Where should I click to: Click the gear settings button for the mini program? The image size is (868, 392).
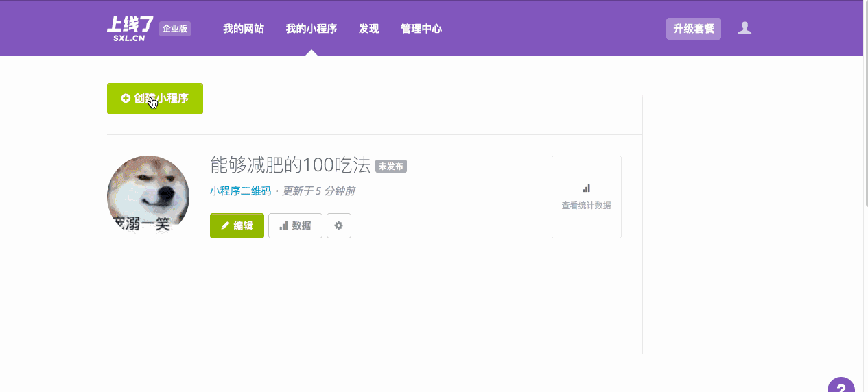point(339,225)
